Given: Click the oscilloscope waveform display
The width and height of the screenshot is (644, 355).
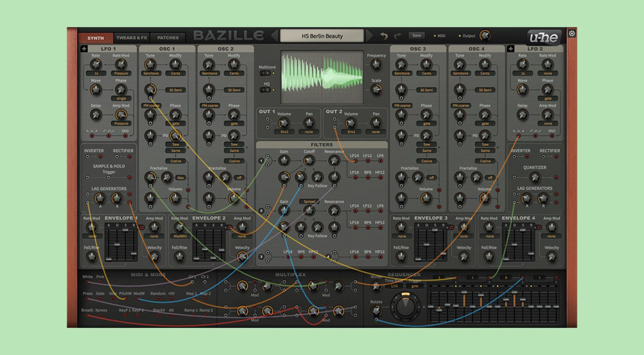Looking at the screenshot, I should click(322, 77).
